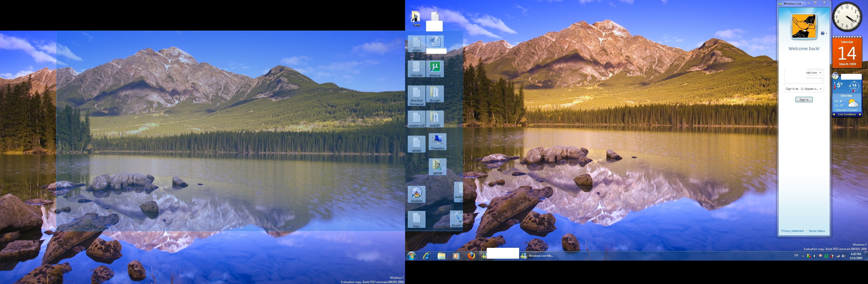
Task: Expand the email address dropdown
Action: (820, 73)
